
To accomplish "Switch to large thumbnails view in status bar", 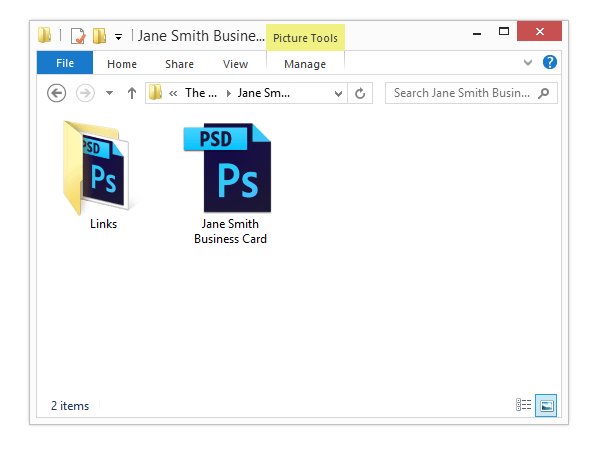I will point(546,405).
